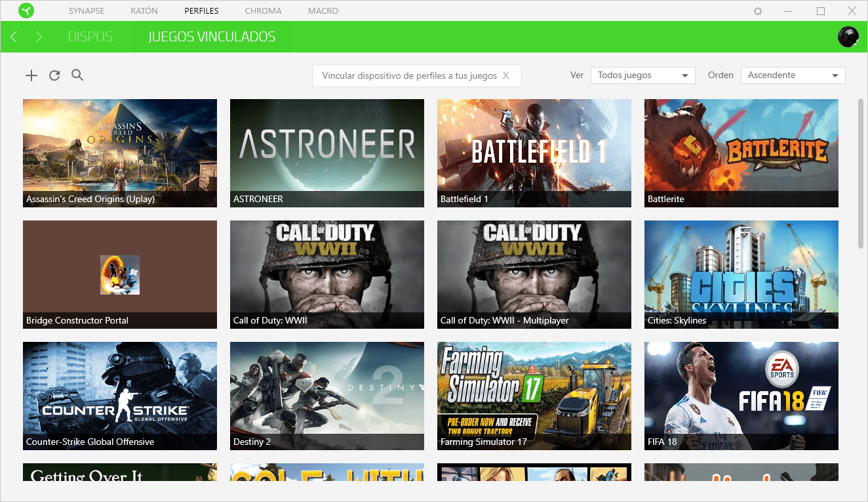Select the ASTRONEER game tile
This screenshot has width=868, height=502.
tap(327, 153)
